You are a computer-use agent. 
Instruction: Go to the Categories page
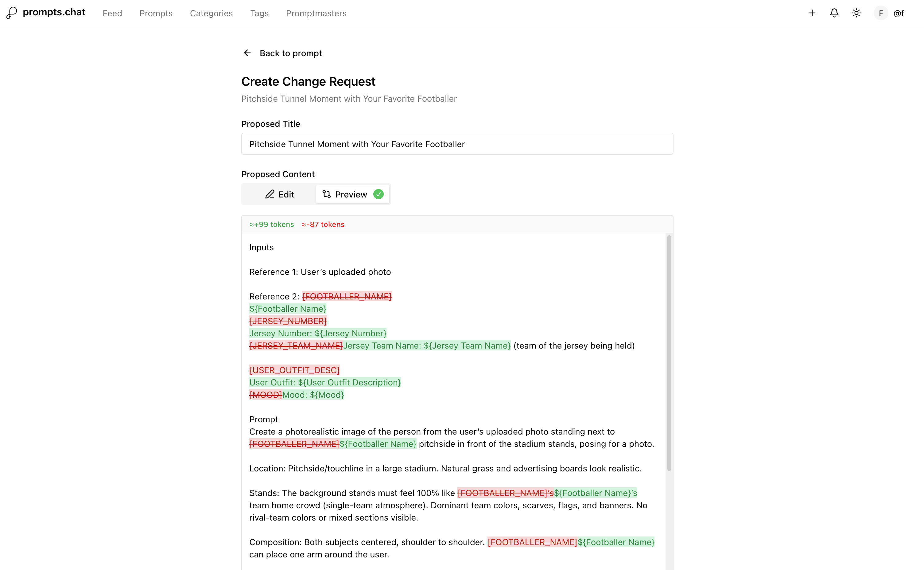[212, 13]
